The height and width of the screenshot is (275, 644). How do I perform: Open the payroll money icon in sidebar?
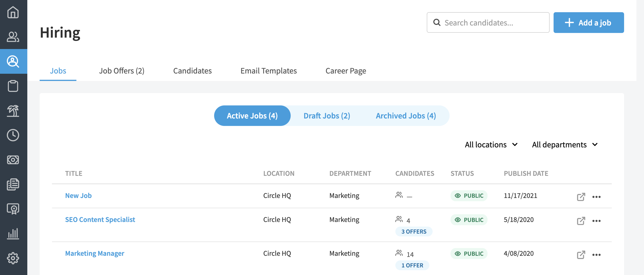[x=13, y=160]
